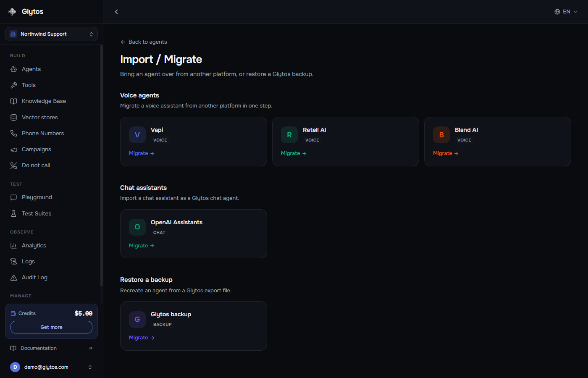Screen dimensions: 588x378
Task: Click the Campaigns megaphone icon
Action: [13, 150]
